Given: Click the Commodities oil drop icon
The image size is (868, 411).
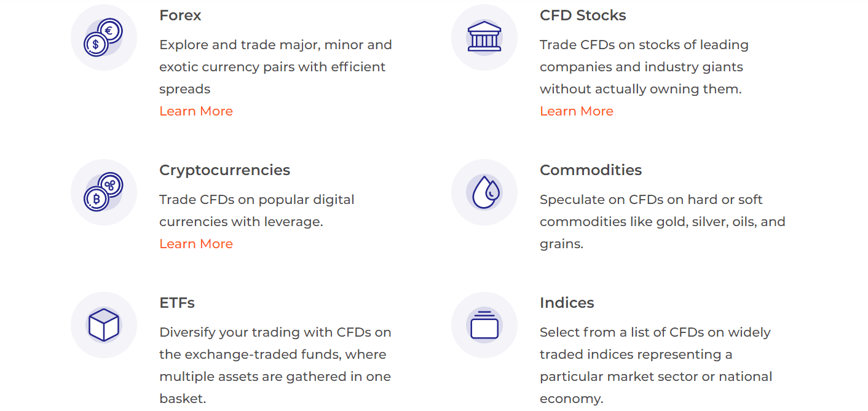Looking at the screenshot, I should [x=484, y=192].
